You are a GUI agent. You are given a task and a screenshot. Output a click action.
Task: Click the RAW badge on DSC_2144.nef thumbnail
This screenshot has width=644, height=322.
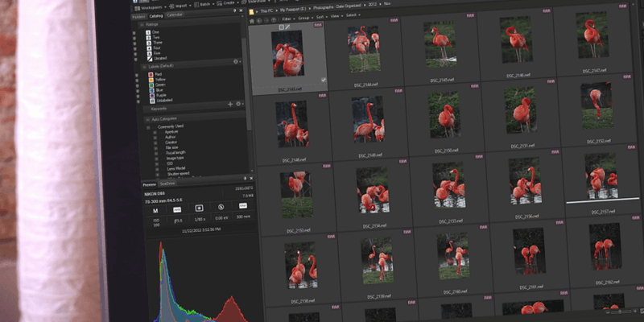tap(394, 20)
